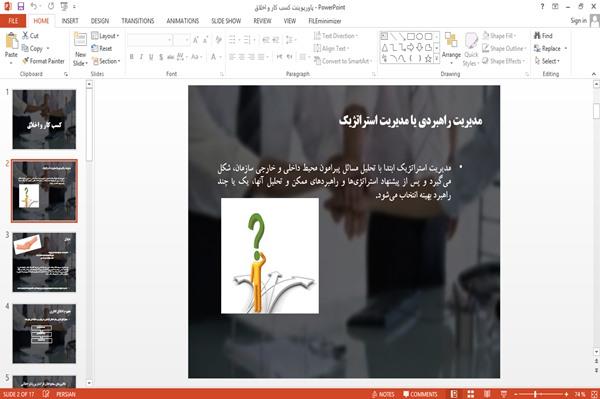Open the Layout dropdown
Viewport: 600px width, 399px height.
click(x=105, y=36)
